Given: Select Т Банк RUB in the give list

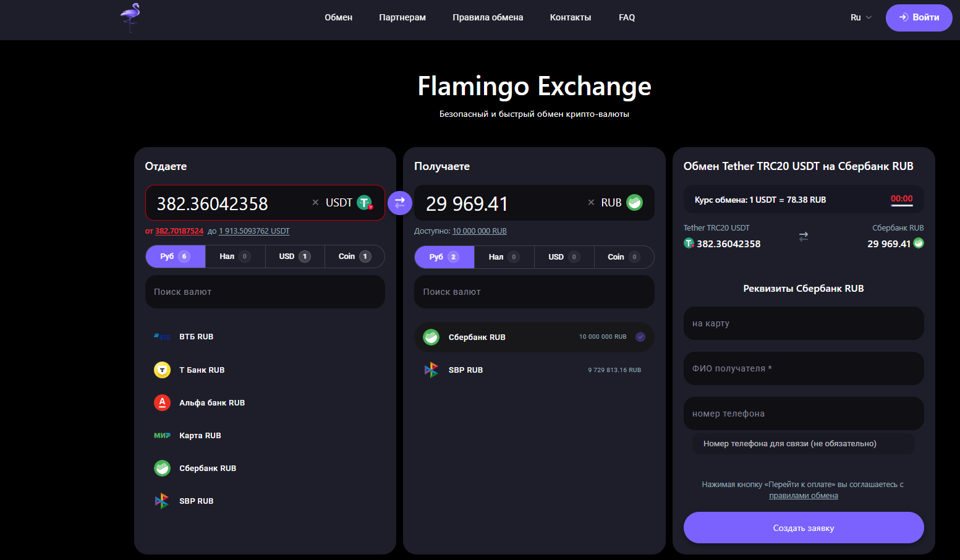Looking at the screenshot, I should click(x=265, y=370).
